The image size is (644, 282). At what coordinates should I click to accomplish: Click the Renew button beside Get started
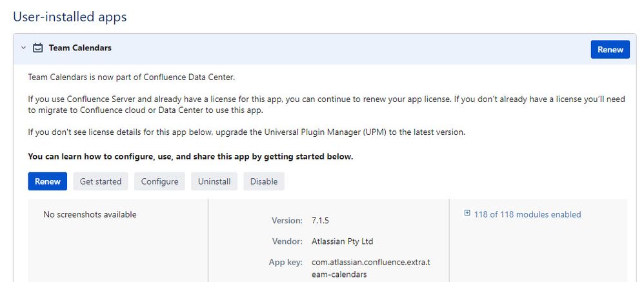[48, 181]
